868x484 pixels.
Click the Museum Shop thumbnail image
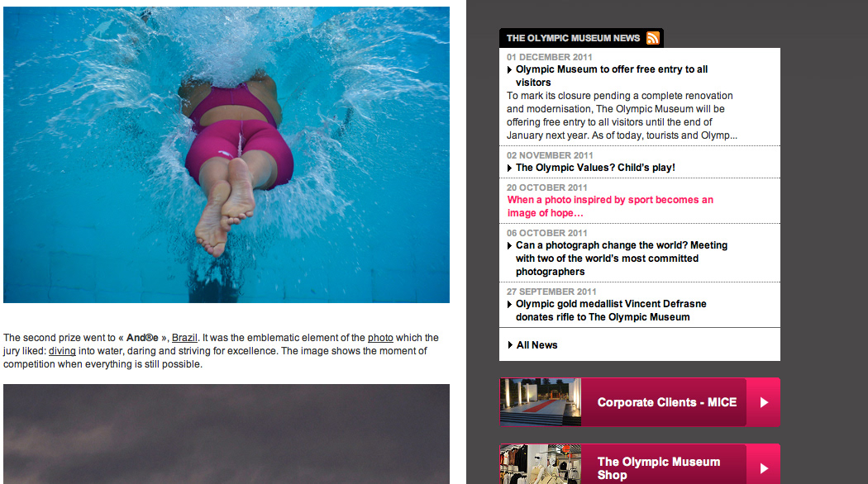541,465
